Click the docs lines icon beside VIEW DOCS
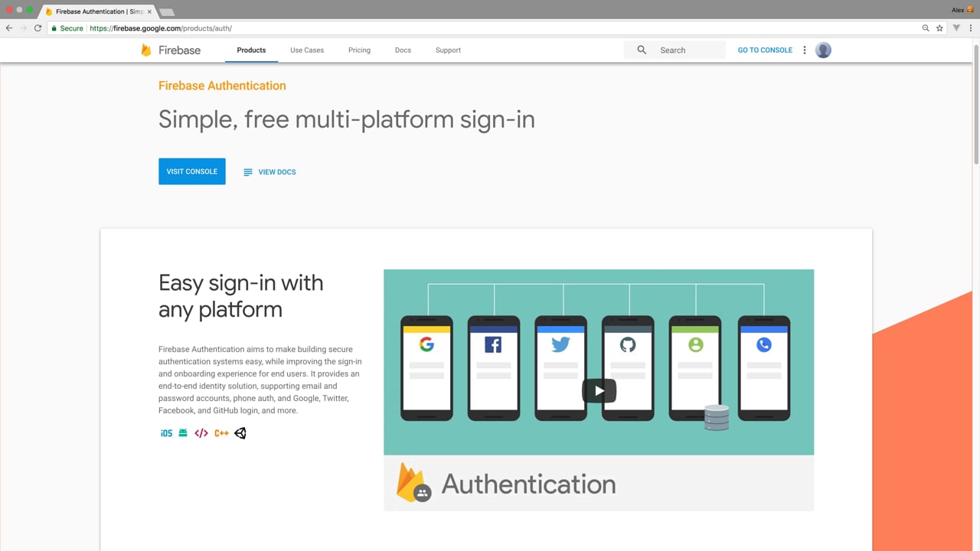 (x=247, y=172)
